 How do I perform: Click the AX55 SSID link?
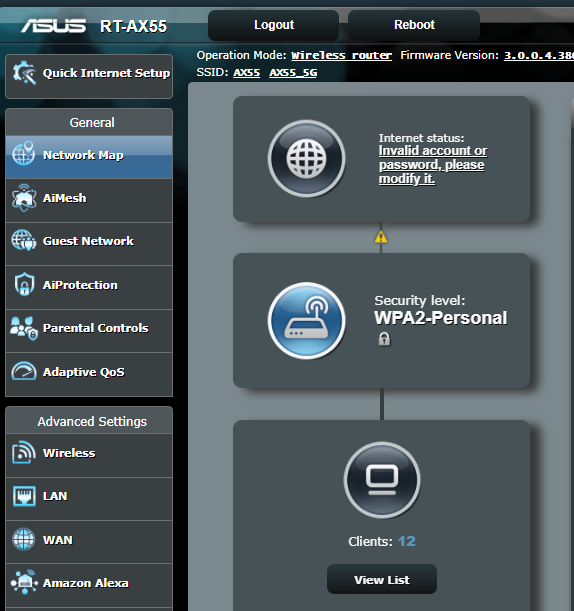click(246, 72)
